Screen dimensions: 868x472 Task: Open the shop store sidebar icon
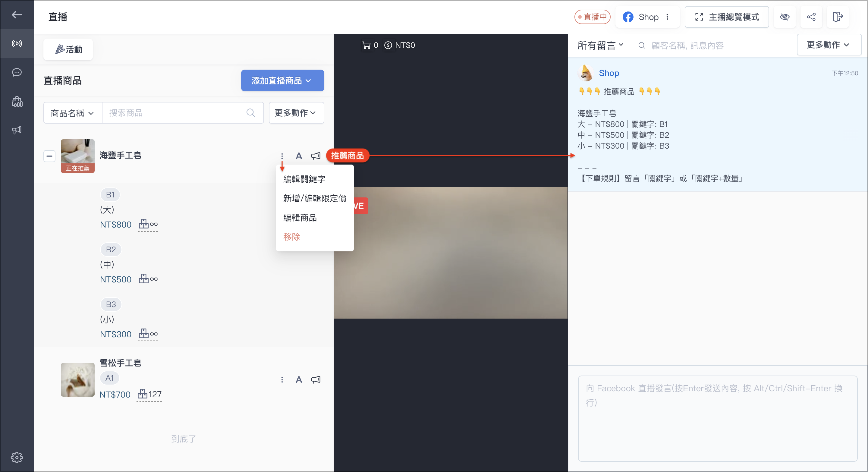pos(17,101)
